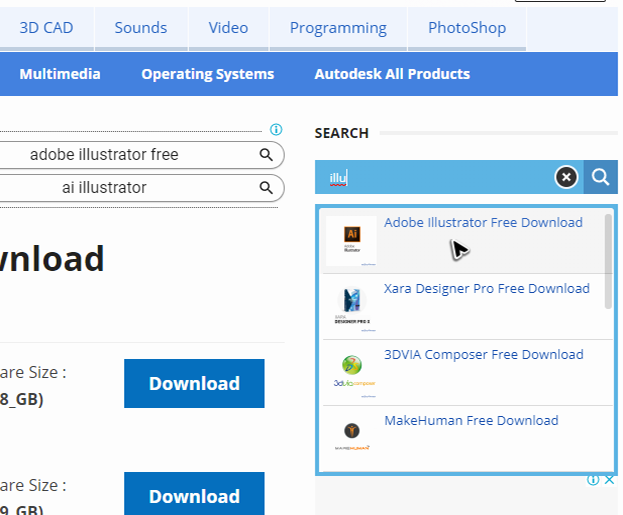The height and width of the screenshot is (515, 623).
Task: Close the bottom-right advertisement with X
Action: 609,480
